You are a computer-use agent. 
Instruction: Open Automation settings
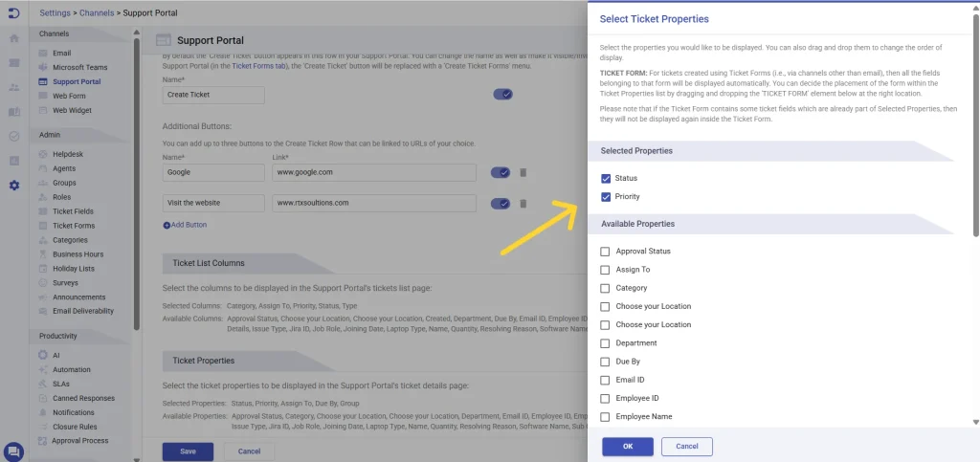point(71,369)
